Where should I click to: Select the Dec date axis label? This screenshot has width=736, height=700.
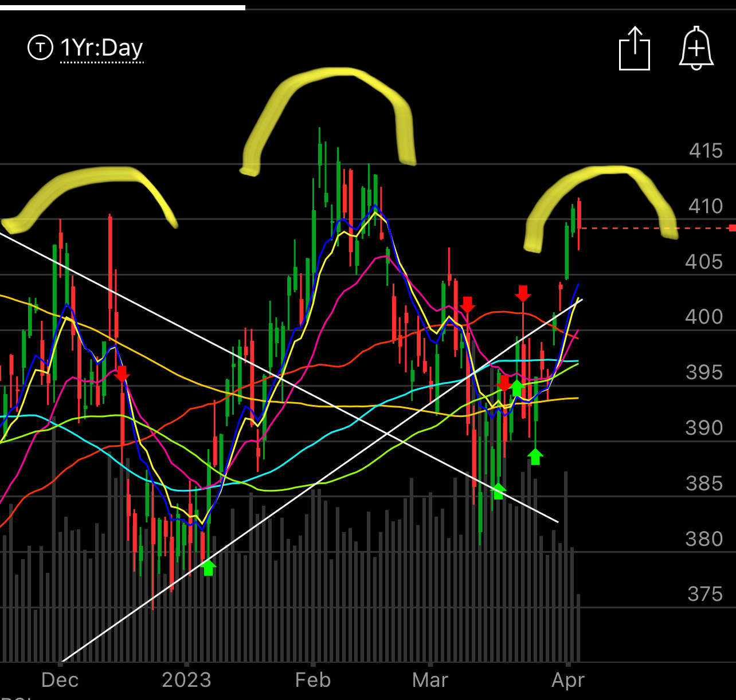pyautogui.click(x=60, y=680)
